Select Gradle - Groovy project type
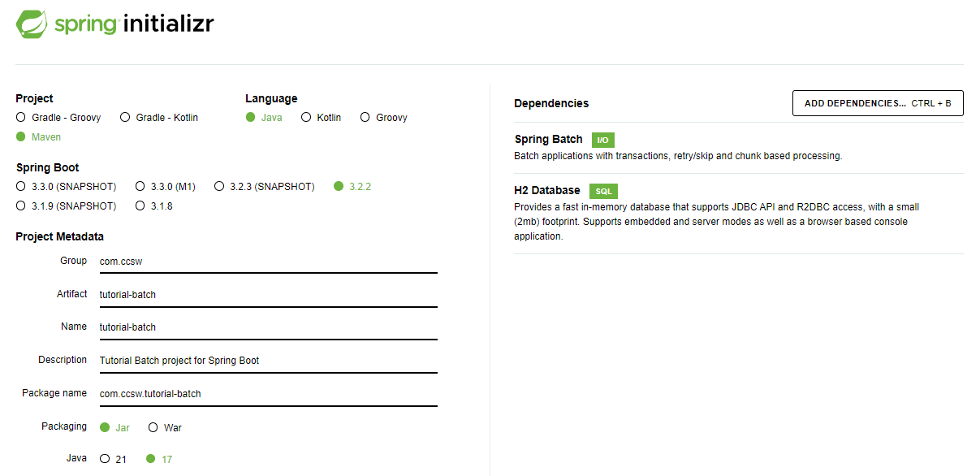The height and width of the screenshot is (476, 980). (x=21, y=118)
